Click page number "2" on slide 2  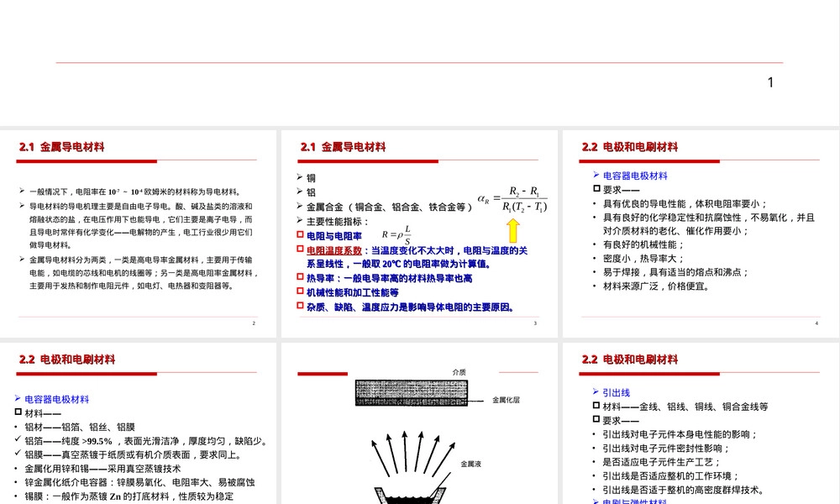[254, 323]
